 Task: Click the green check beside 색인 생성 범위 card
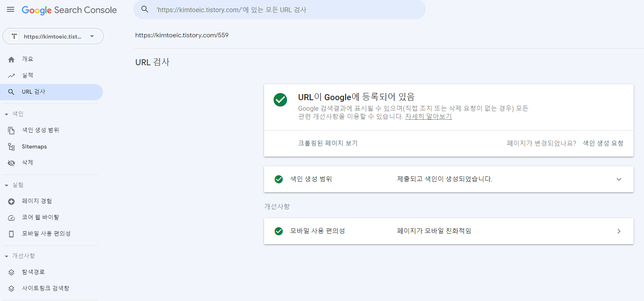(x=279, y=179)
